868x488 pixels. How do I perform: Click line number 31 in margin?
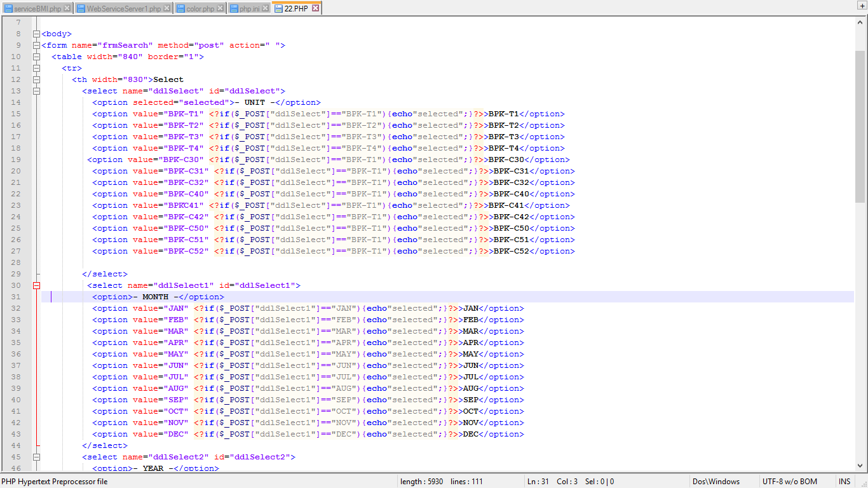pyautogui.click(x=16, y=297)
